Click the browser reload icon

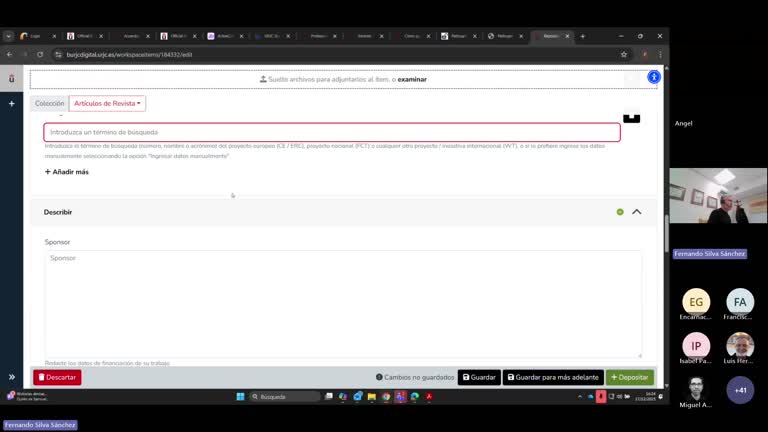(x=40, y=54)
